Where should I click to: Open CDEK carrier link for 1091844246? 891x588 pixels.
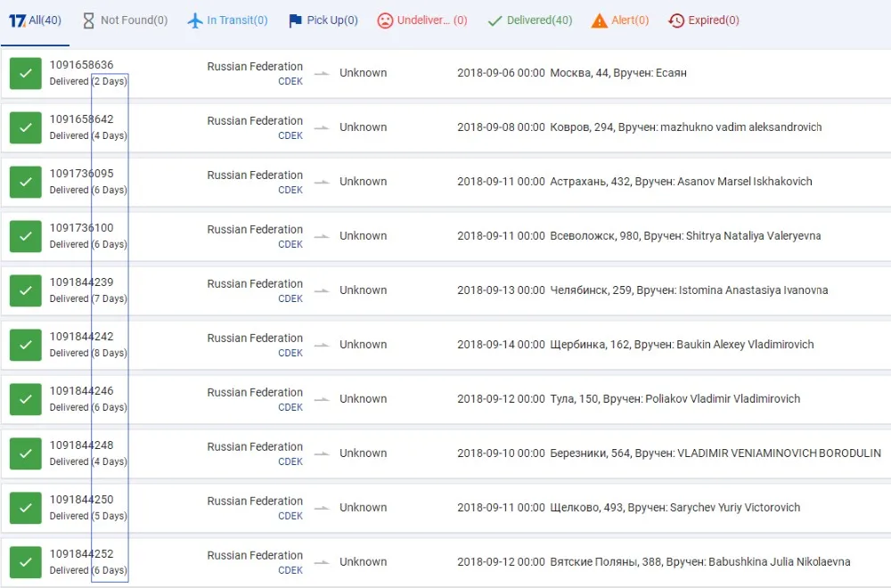click(x=290, y=407)
